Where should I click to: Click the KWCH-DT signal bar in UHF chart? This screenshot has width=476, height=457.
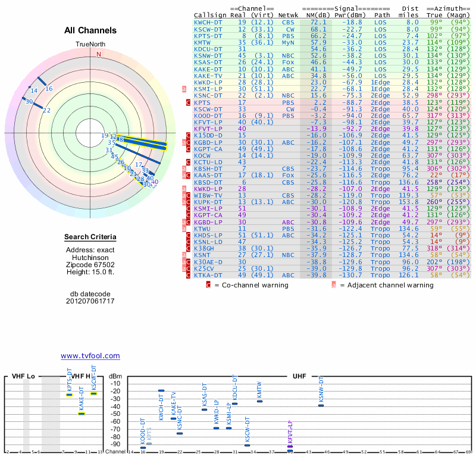(x=161, y=390)
